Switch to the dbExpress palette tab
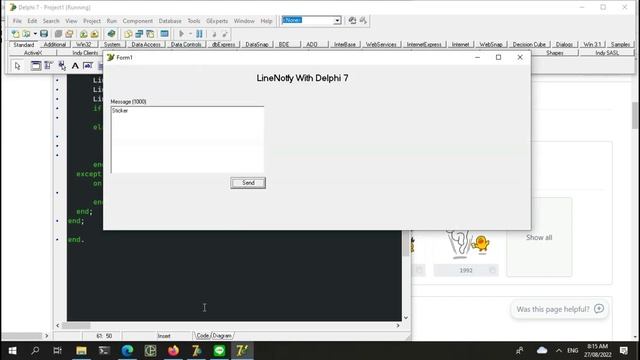Screen dimensions: 640x360 coord(224,44)
